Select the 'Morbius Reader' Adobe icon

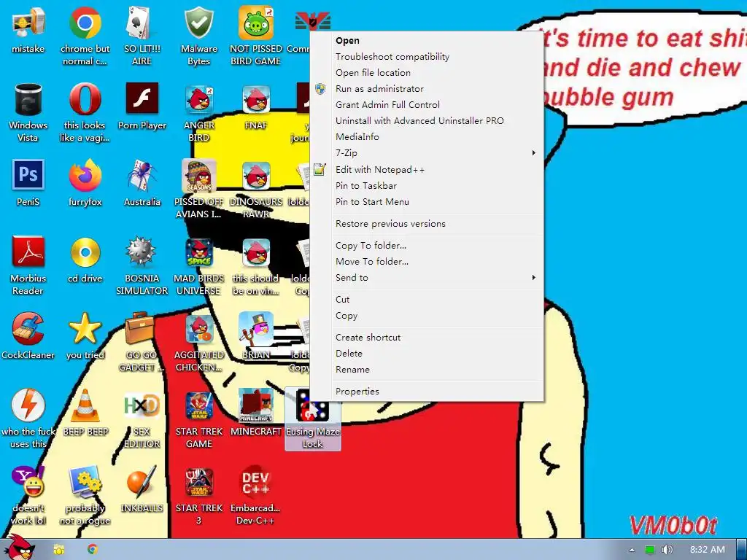(28, 266)
